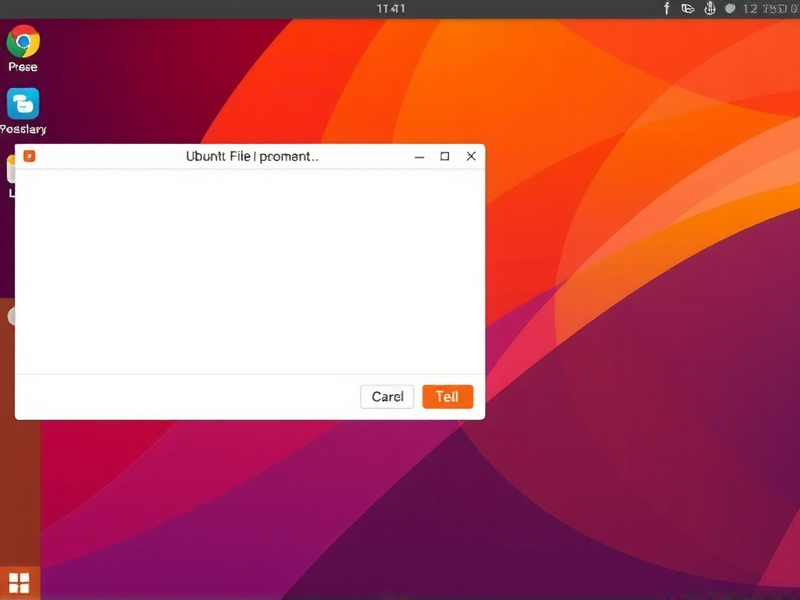The height and width of the screenshot is (600, 800).
Task: Open the status text at the top-right corner
Action: point(770,8)
